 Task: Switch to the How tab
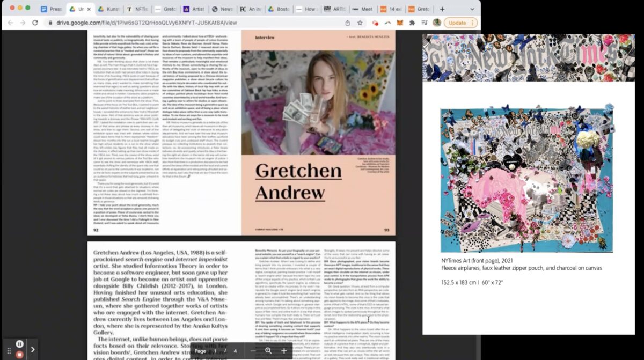[308, 9]
